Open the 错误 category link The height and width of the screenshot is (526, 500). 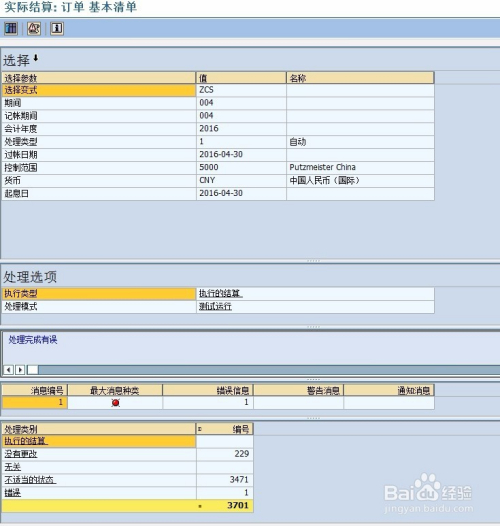click(13, 492)
